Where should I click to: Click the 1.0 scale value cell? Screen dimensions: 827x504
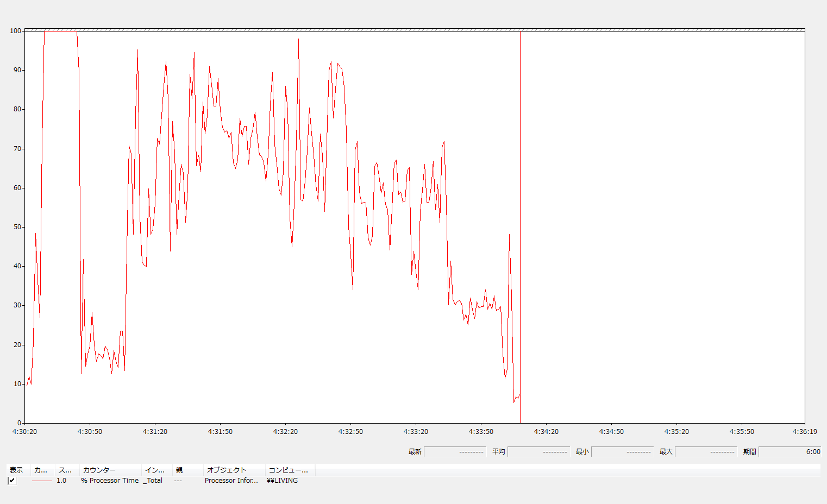(x=61, y=481)
